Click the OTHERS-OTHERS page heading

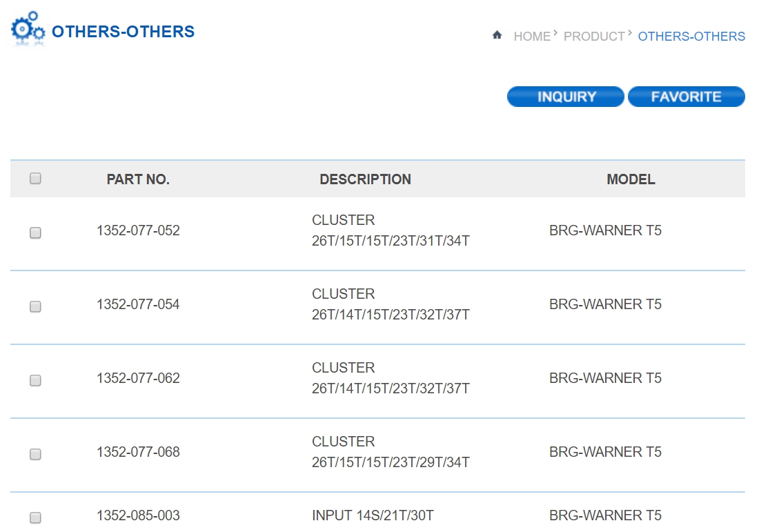[x=123, y=32]
